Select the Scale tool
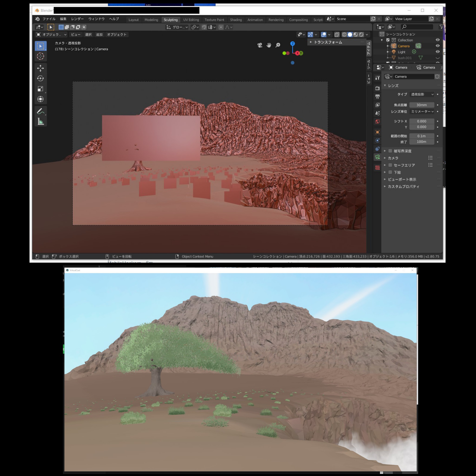 40,89
